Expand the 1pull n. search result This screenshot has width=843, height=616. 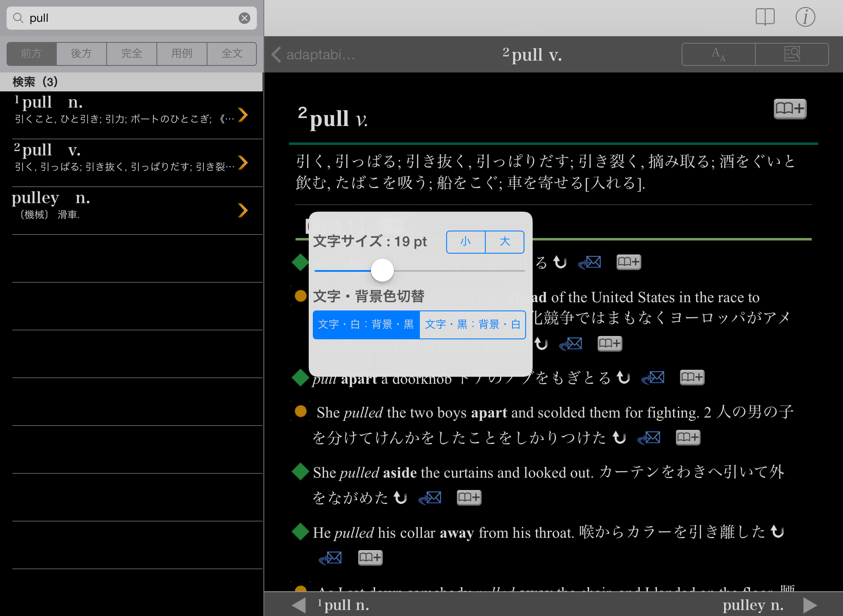243,115
